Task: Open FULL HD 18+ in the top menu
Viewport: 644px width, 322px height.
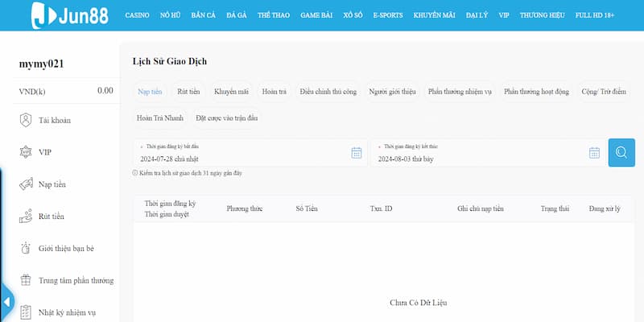Action: pyautogui.click(x=595, y=15)
